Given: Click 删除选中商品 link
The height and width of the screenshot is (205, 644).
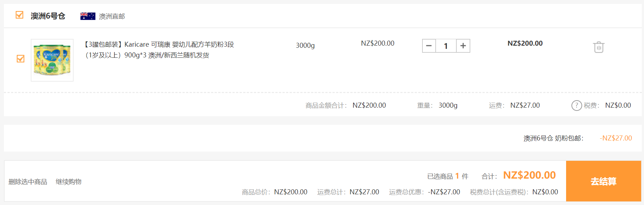Looking at the screenshot, I should tap(28, 182).
